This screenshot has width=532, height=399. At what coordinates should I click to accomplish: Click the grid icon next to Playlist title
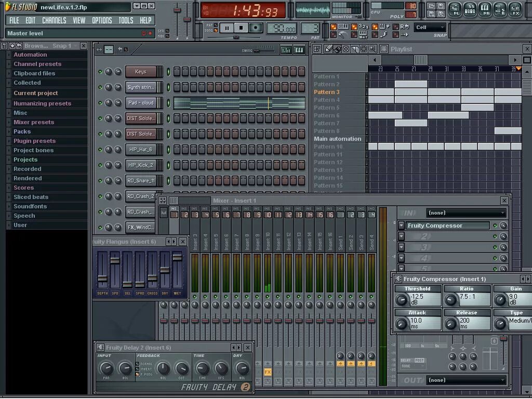tap(384, 49)
